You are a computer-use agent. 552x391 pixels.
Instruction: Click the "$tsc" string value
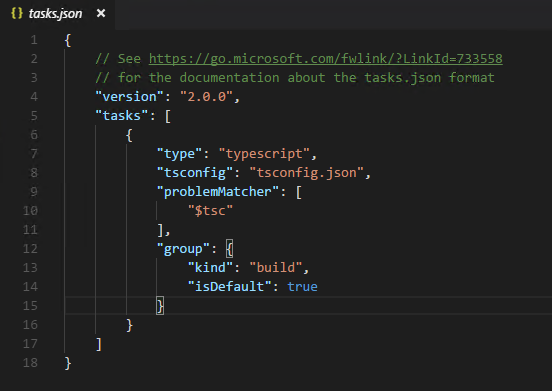(210, 211)
